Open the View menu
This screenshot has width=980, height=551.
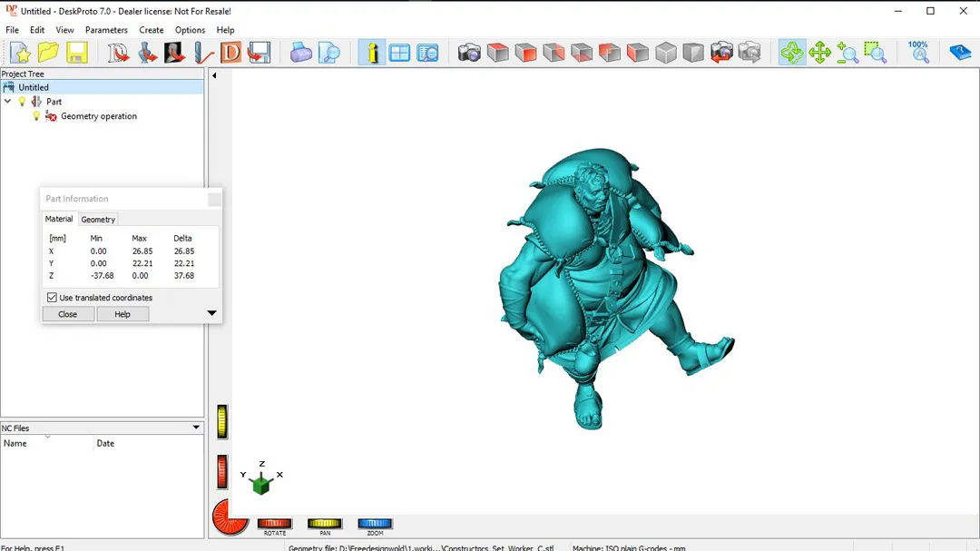tap(64, 30)
